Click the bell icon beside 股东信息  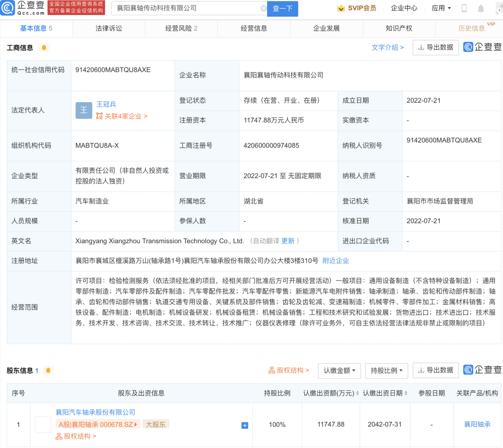(48, 370)
